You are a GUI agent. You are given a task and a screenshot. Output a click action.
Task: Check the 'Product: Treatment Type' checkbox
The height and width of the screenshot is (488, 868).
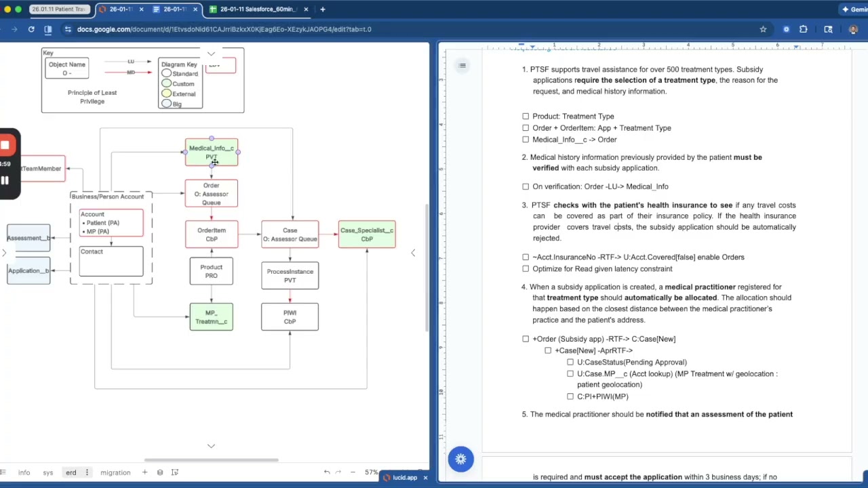[x=526, y=117]
